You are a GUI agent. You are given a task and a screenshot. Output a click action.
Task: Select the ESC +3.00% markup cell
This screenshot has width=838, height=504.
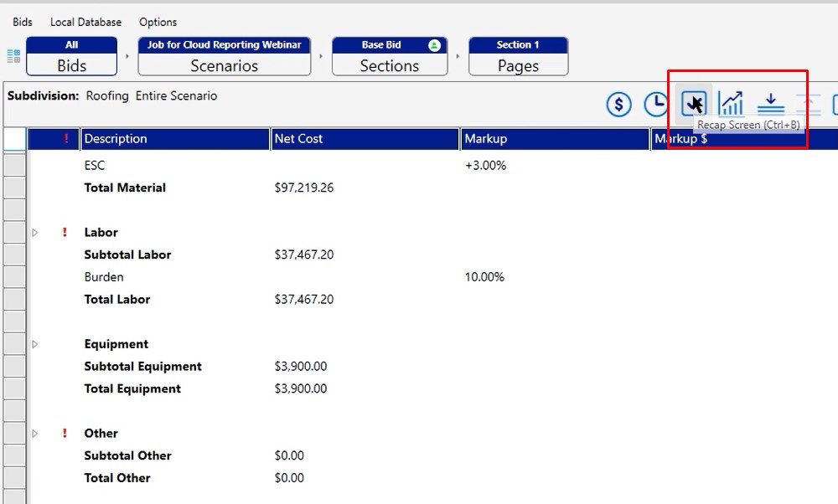[486, 166]
